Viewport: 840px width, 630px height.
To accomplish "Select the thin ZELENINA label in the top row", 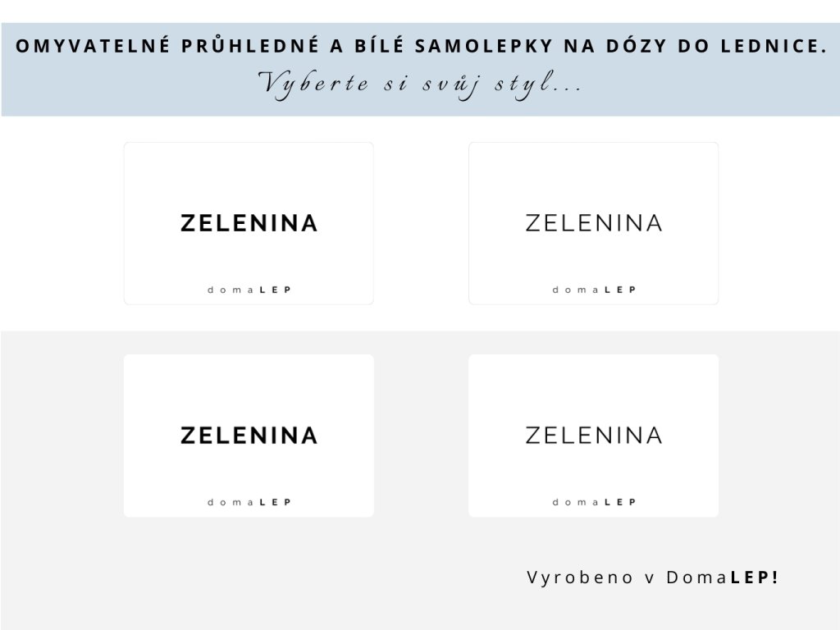I will coord(594,223).
